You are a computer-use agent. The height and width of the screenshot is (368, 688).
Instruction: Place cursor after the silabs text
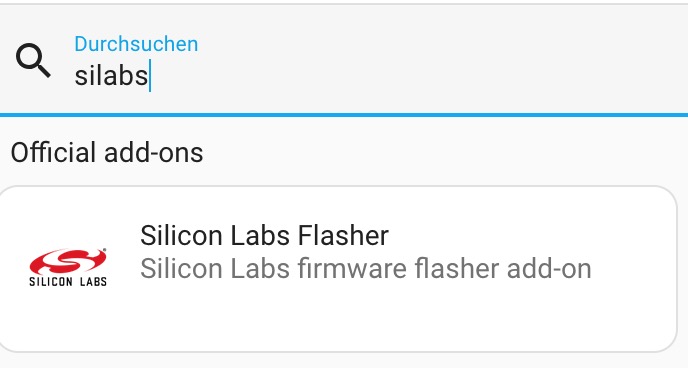150,76
